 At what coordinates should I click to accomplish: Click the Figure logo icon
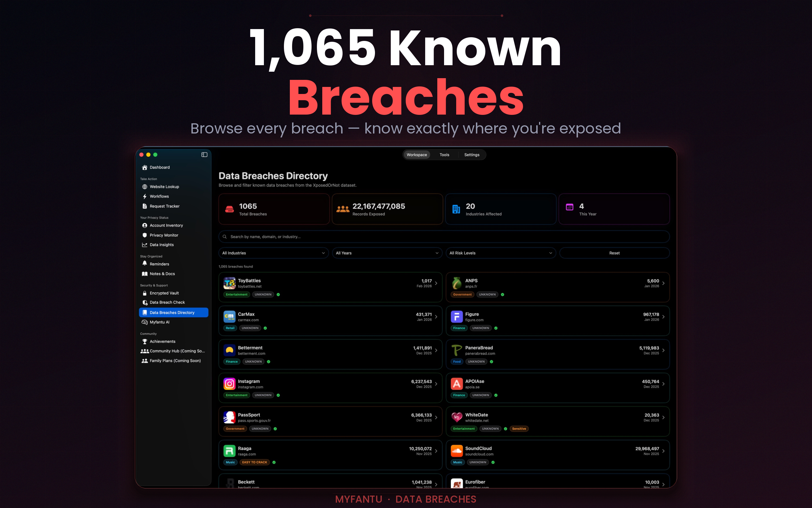(457, 317)
